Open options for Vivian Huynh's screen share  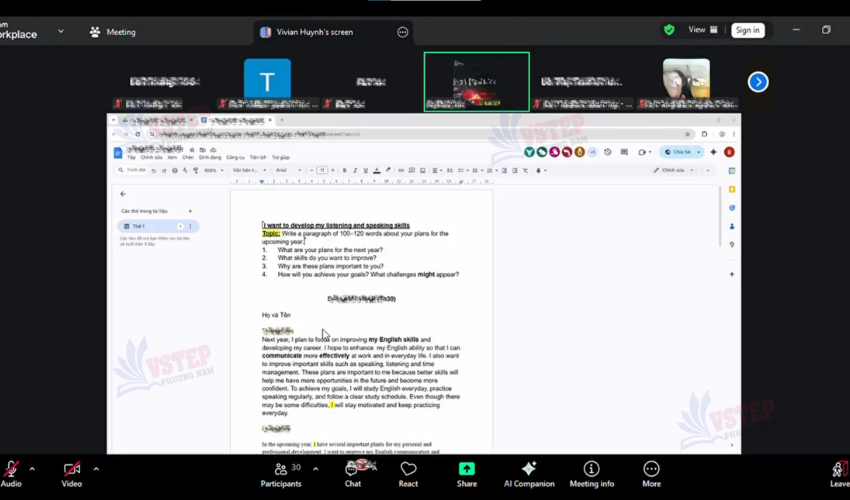[x=403, y=32]
